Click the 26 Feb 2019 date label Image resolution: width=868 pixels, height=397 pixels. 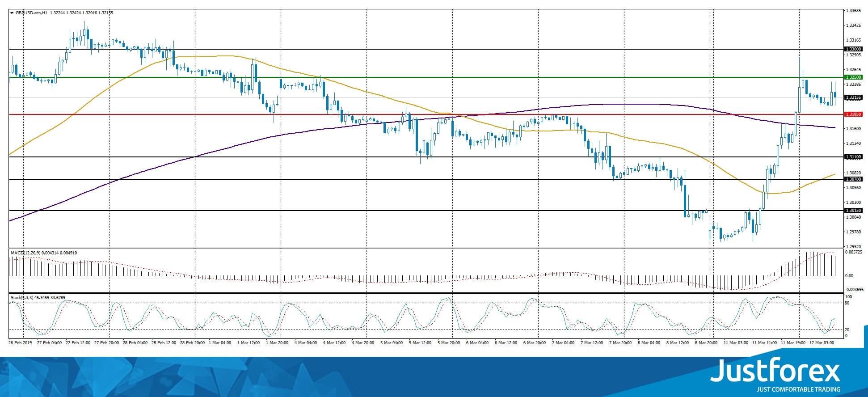coord(21,343)
